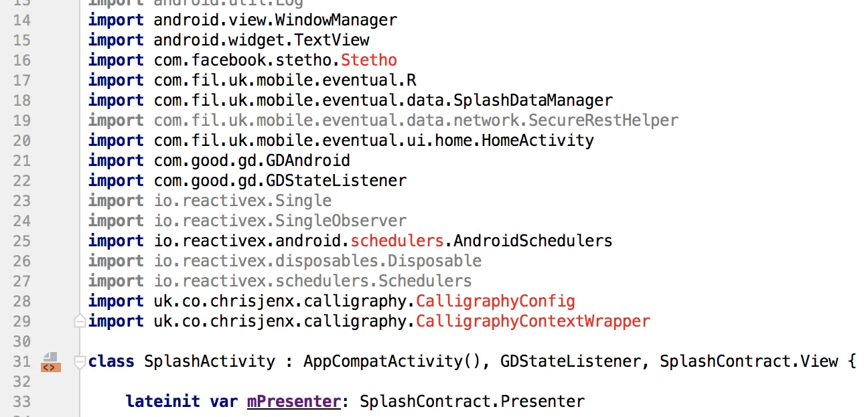
Task: Click the red CalligraphyContextWrapper reference
Action: (x=532, y=321)
